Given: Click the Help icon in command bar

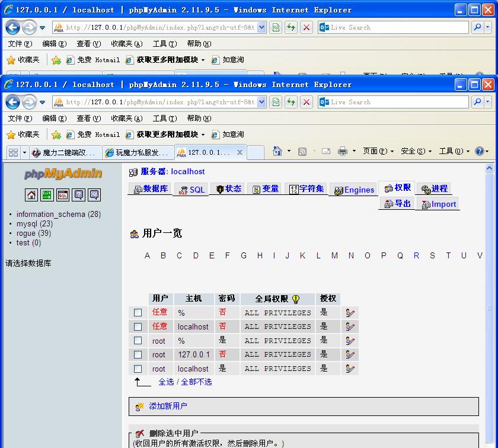Looking at the screenshot, I should 479,151.
